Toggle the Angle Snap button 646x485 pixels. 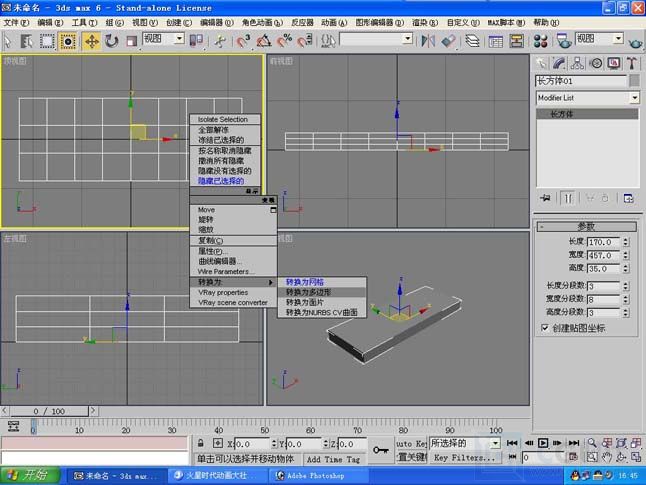264,41
